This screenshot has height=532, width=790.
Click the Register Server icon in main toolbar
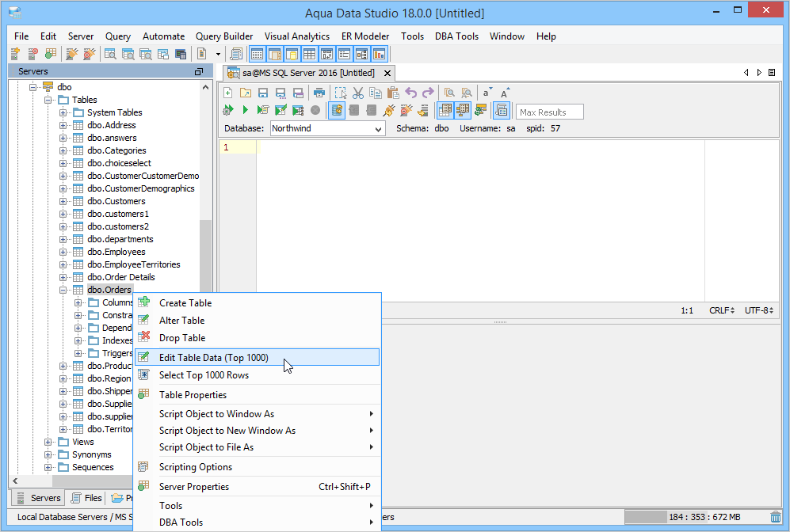15,54
